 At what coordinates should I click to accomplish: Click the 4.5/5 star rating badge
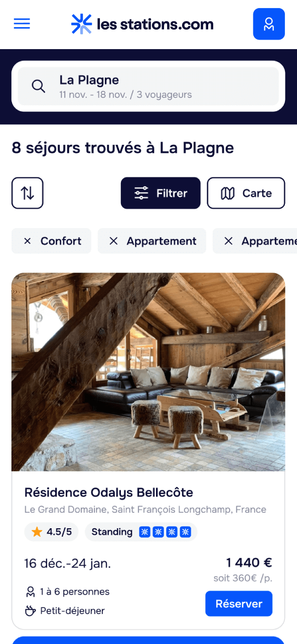(51, 532)
